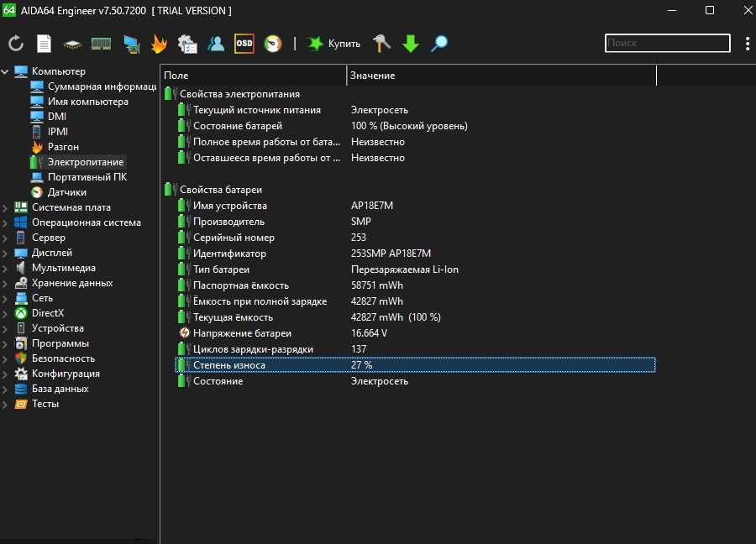756x544 pixels.
Task: Select the Имя устройства row
Action: [415, 206]
